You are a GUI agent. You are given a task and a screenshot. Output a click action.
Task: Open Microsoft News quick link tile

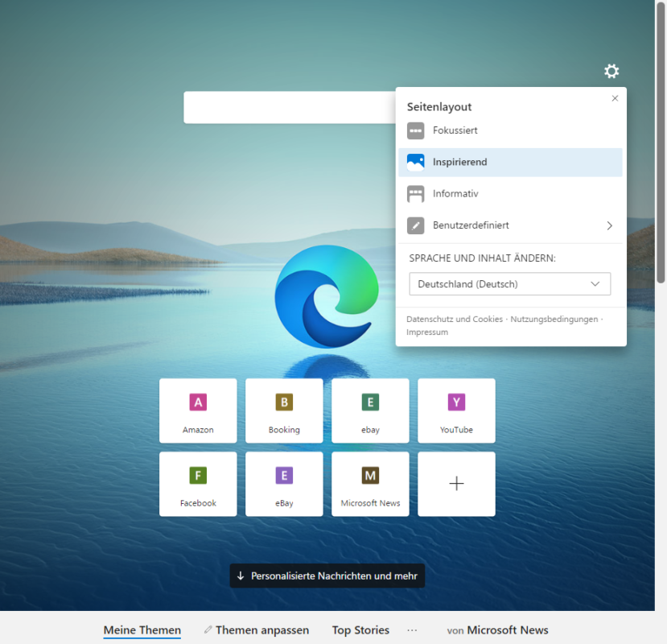pyautogui.click(x=370, y=484)
